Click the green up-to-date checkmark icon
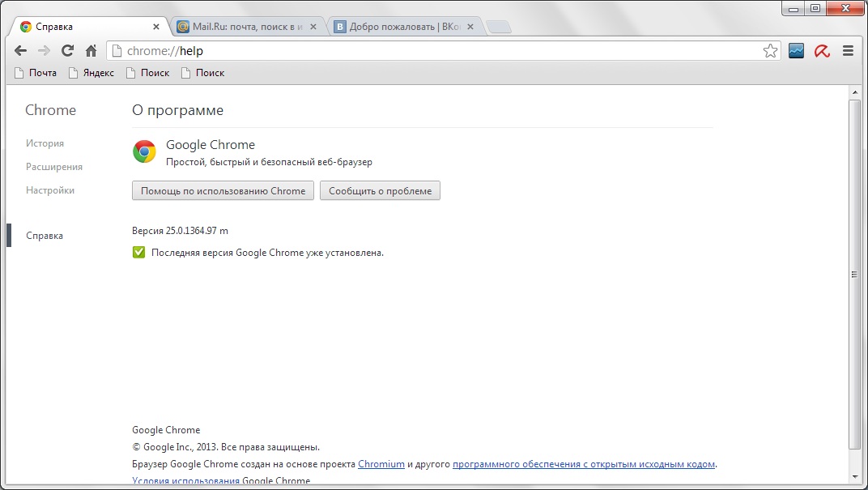 (139, 253)
